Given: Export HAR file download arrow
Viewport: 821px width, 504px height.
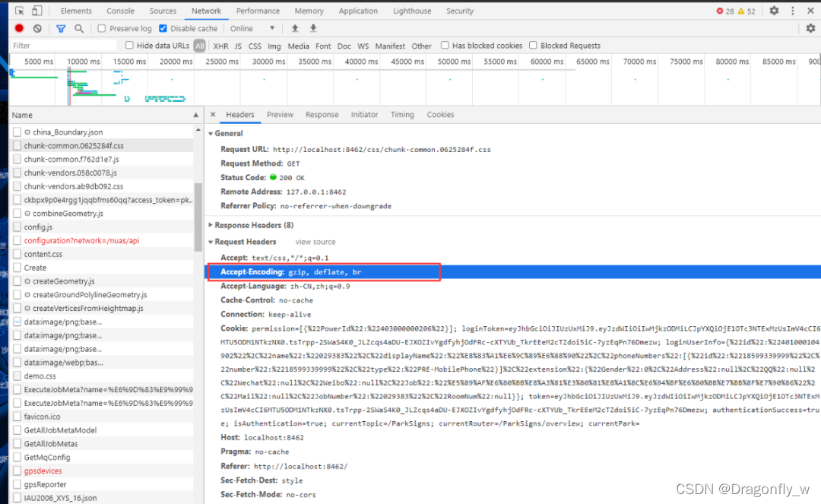Looking at the screenshot, I should (x=313, y=28).
